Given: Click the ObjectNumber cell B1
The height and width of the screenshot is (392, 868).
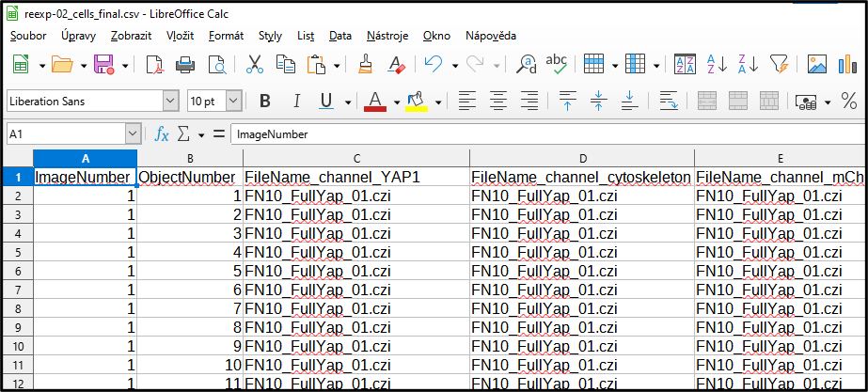Looking at the screenshot, I should tap(190, 177).
